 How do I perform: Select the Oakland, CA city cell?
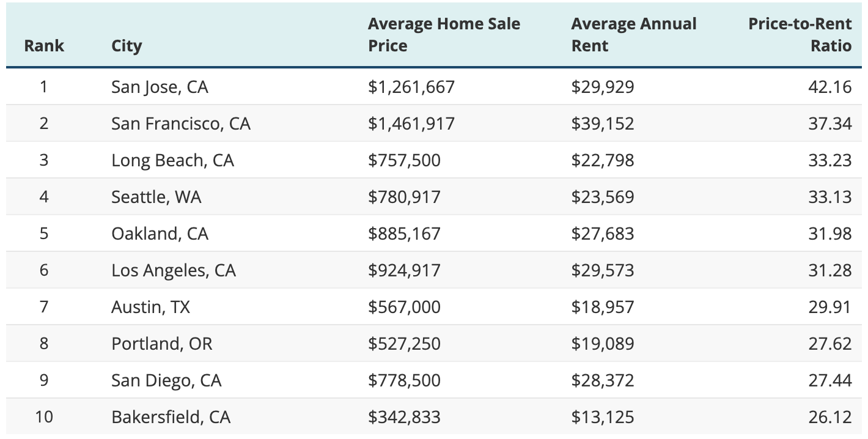click(x=160, y=234)
